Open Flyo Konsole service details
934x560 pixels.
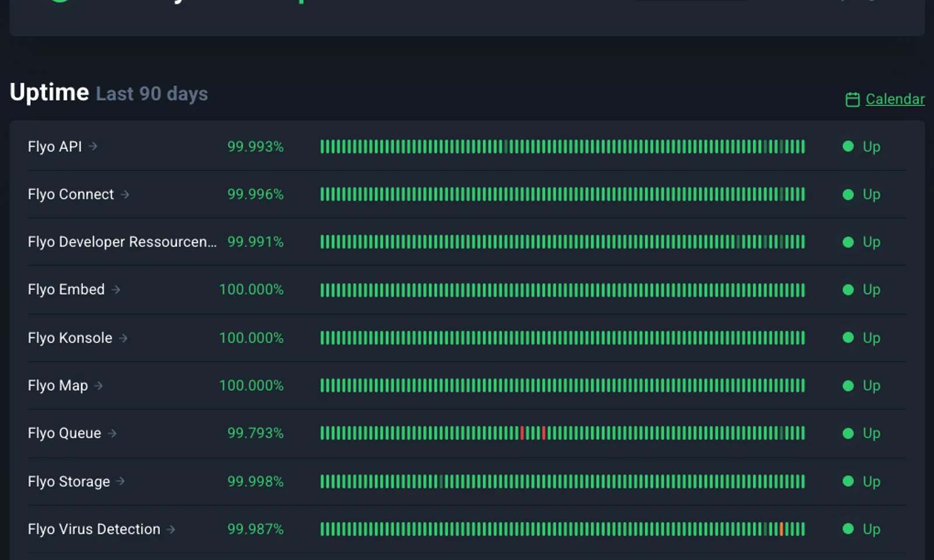click(x=70, y=338)
